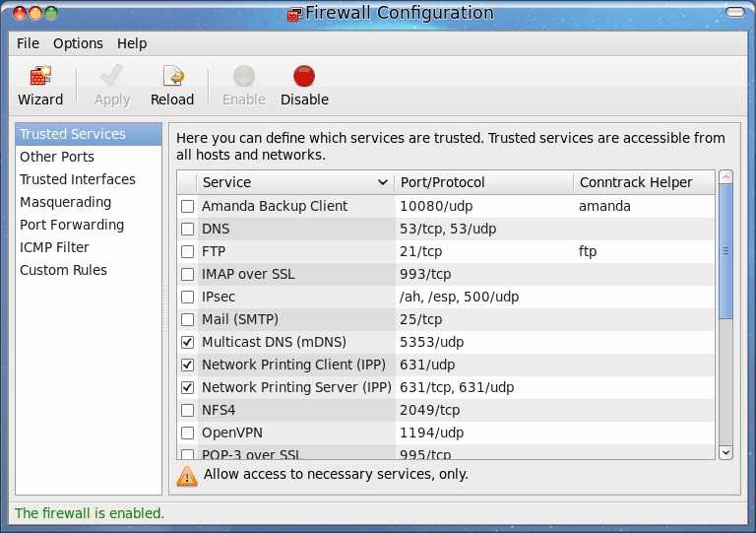Toggle the IPsec checkbox
Image resolution: width=756 pixels, height=533 pixels.
(188, 298)
